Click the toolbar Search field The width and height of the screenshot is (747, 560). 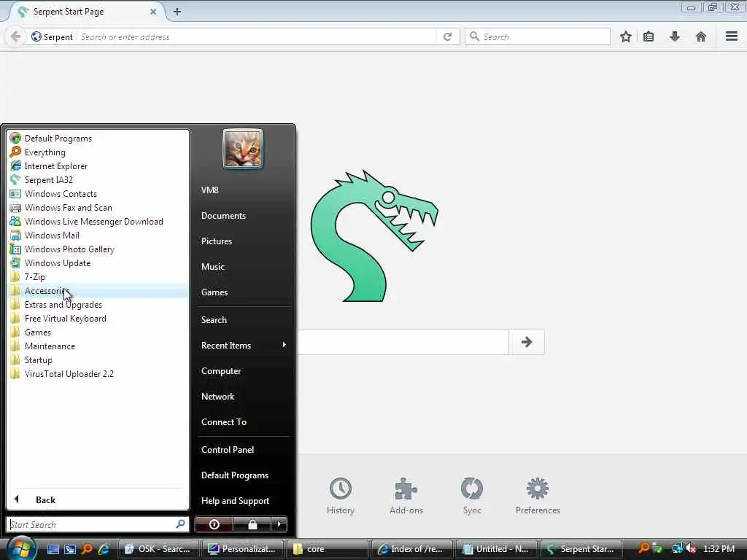[x=538, y=36]
